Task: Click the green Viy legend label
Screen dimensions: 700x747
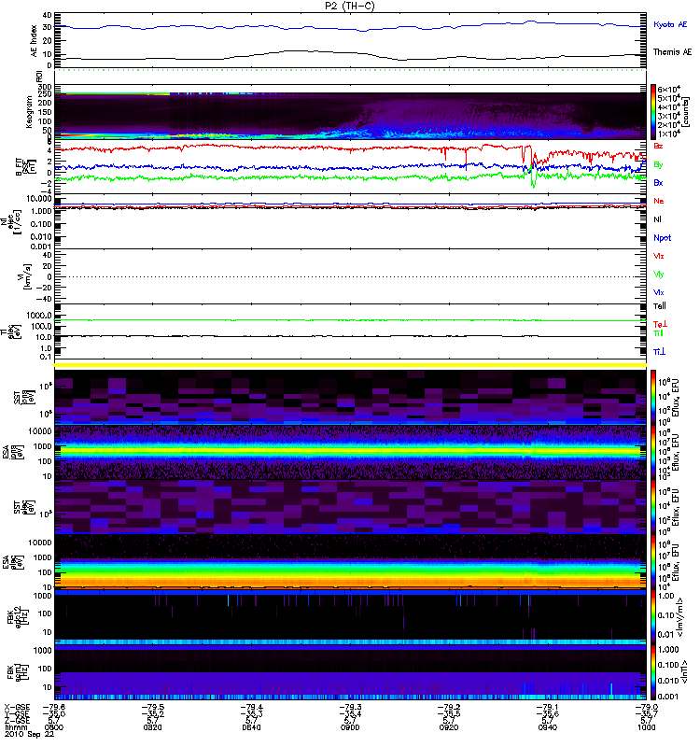Action: pyautogui.click(x=659, y=275)
